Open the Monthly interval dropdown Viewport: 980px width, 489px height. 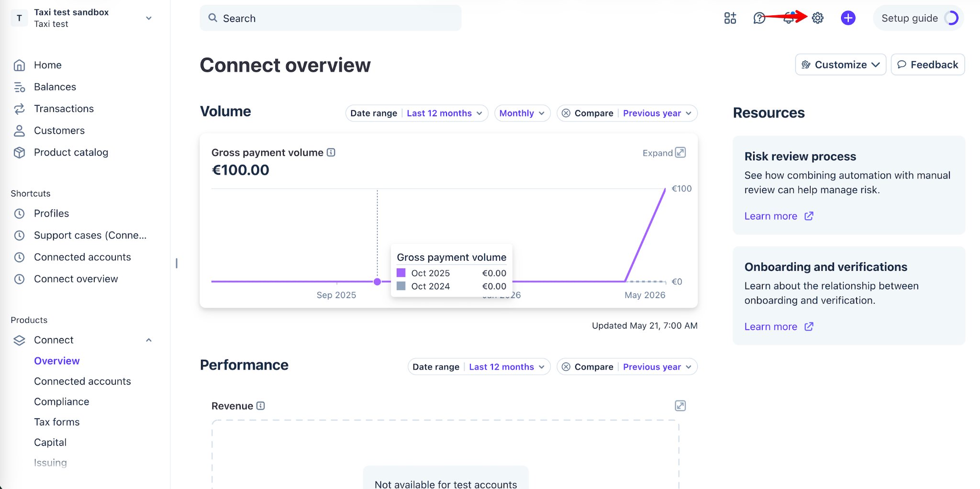pyautogui.click(x=522, y=113)
